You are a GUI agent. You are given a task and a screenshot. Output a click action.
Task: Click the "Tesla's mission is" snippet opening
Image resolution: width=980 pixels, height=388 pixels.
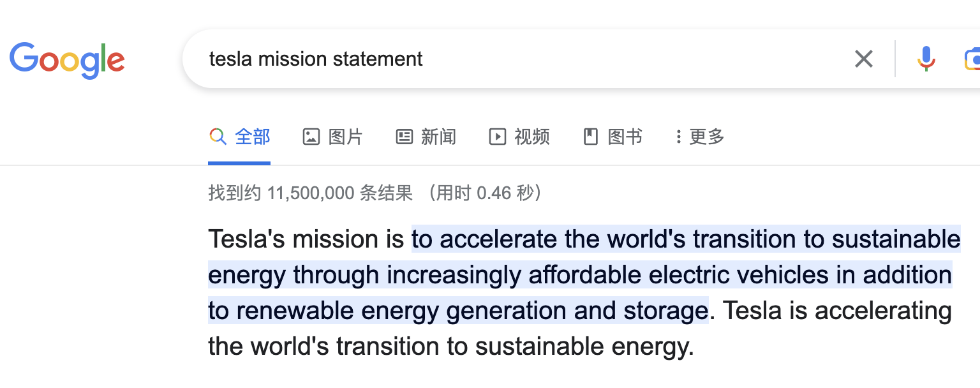306,240
